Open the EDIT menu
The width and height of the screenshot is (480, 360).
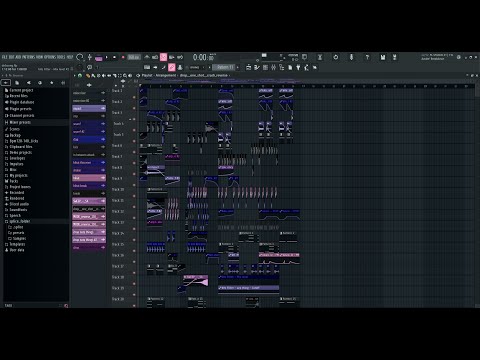coord(12,57)
